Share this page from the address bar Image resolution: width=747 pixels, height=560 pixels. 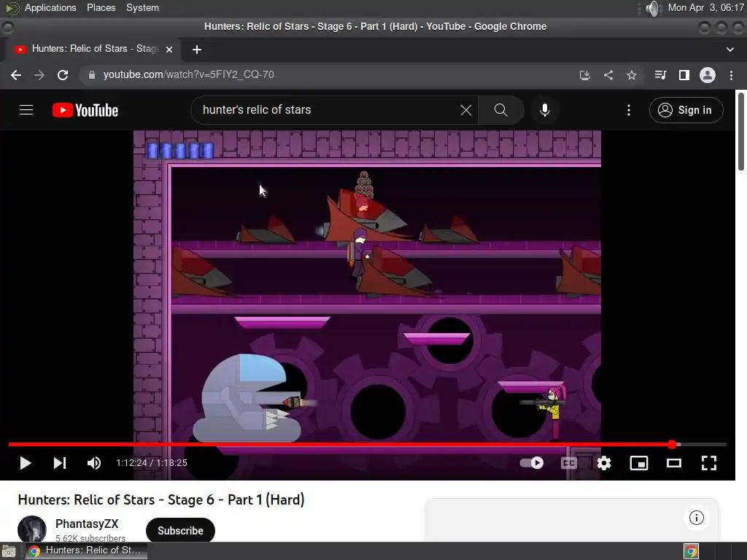(608, 75)
